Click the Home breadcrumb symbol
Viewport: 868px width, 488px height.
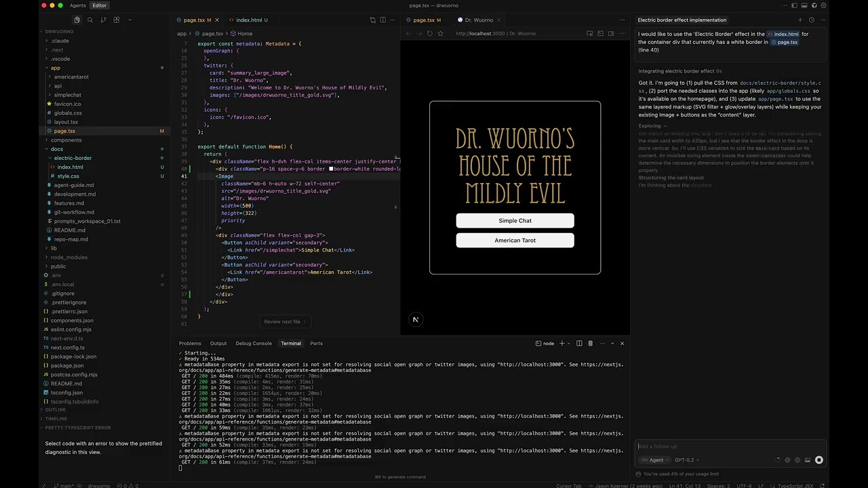(x=241, y=33)
